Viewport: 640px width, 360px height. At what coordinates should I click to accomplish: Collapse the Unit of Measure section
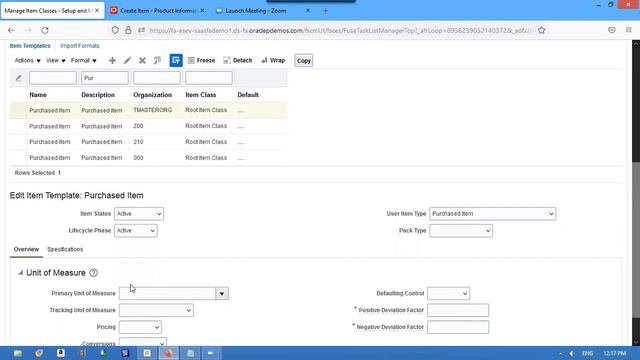pos(20,273)
